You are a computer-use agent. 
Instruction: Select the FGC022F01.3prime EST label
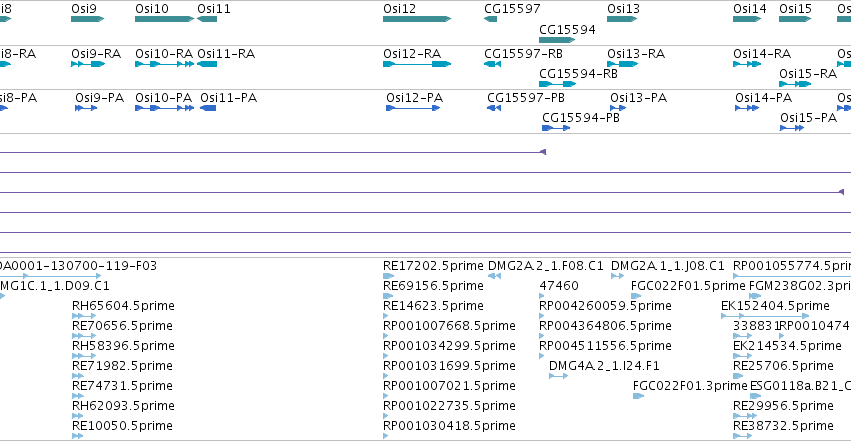click(x=690, y=386)
